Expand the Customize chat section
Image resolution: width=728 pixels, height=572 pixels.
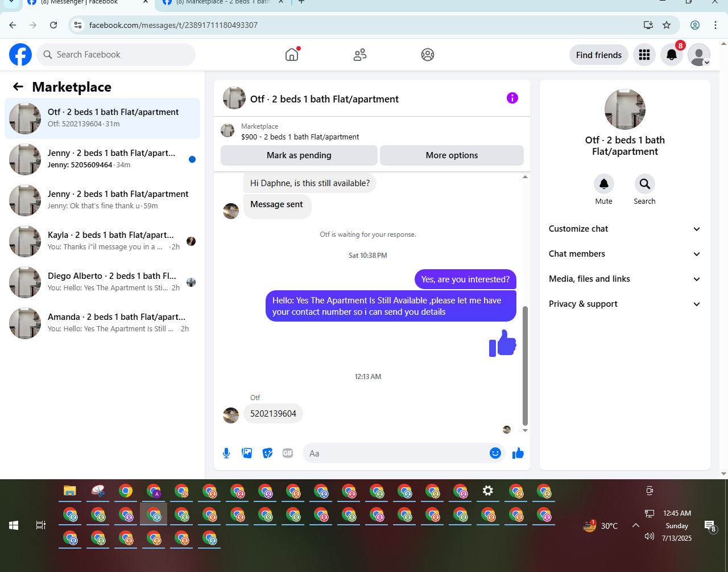pyautogui.click(x=624, y=229)
